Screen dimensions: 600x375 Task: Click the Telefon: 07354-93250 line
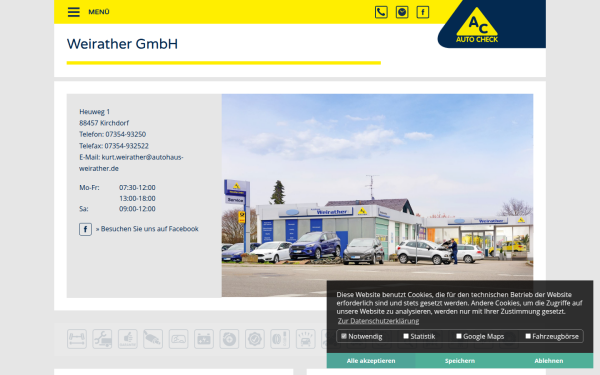tap(112, 134)
